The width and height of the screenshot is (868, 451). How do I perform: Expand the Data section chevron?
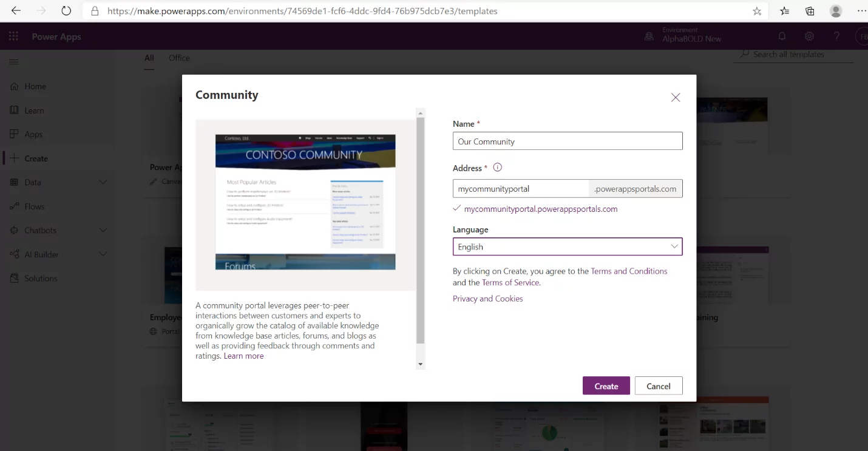pos(103,182)
